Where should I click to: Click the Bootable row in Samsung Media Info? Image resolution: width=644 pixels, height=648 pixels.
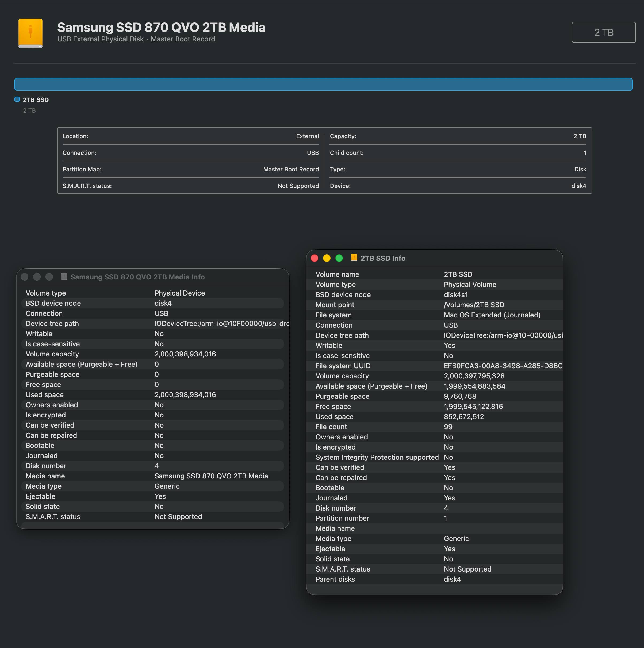pyautogui.click(x=153, y=446)
